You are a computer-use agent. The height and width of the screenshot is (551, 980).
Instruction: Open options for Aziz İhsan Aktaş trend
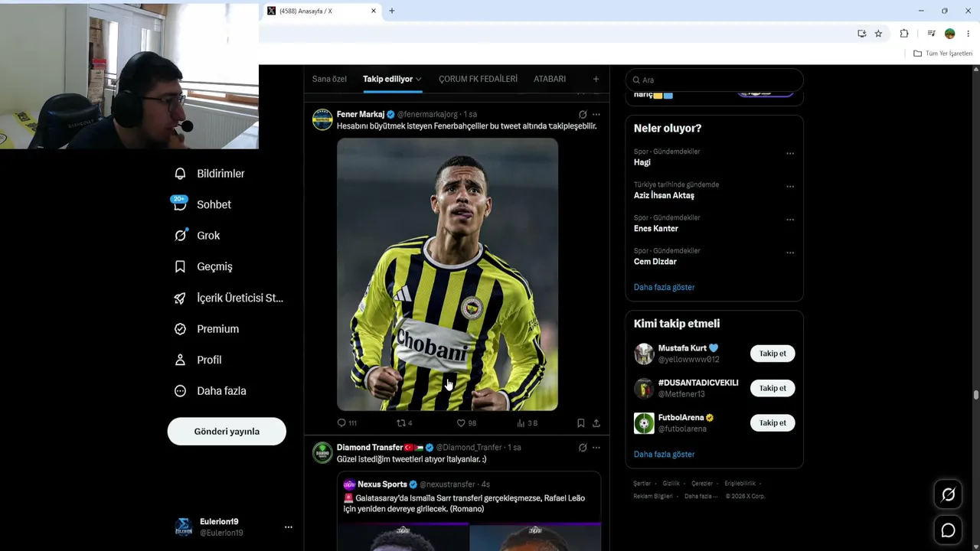click(x=790, y=187)
